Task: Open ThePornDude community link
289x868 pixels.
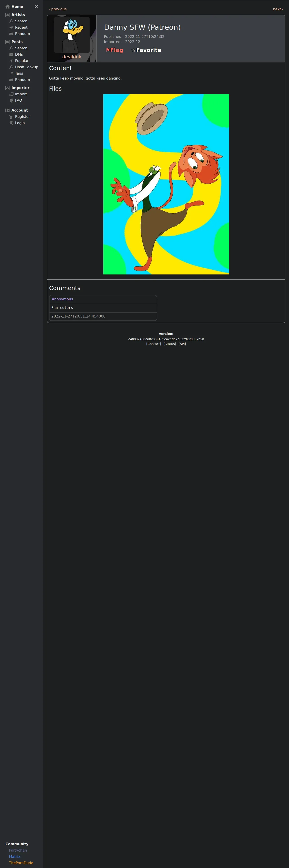Action: (21, 863)
